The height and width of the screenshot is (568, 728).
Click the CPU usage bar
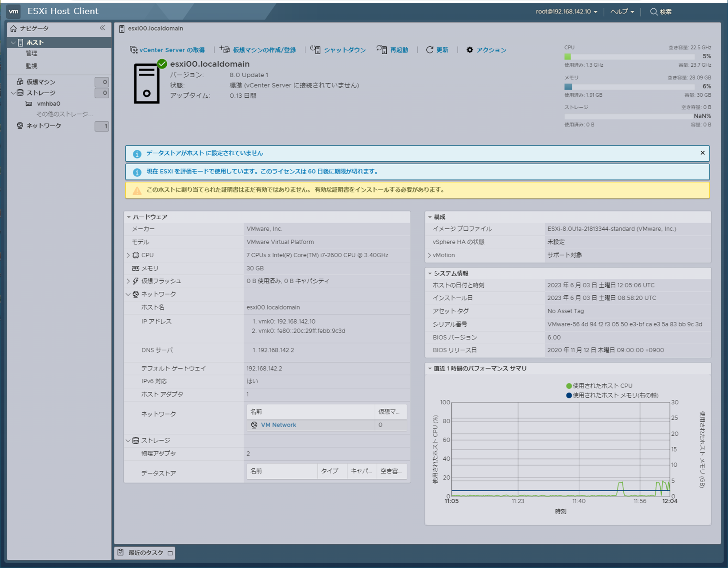coord(629,56)
